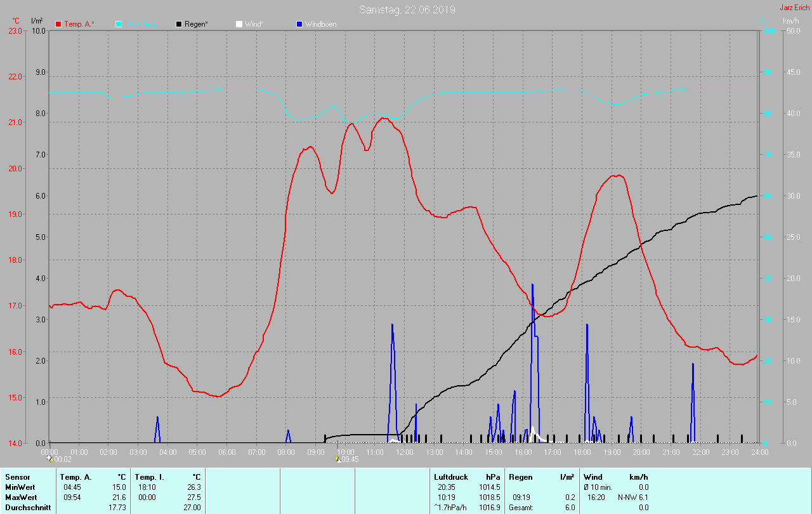Click the Sensor row header in table
This screenshot has width=812, height=514.
point(17,477)
